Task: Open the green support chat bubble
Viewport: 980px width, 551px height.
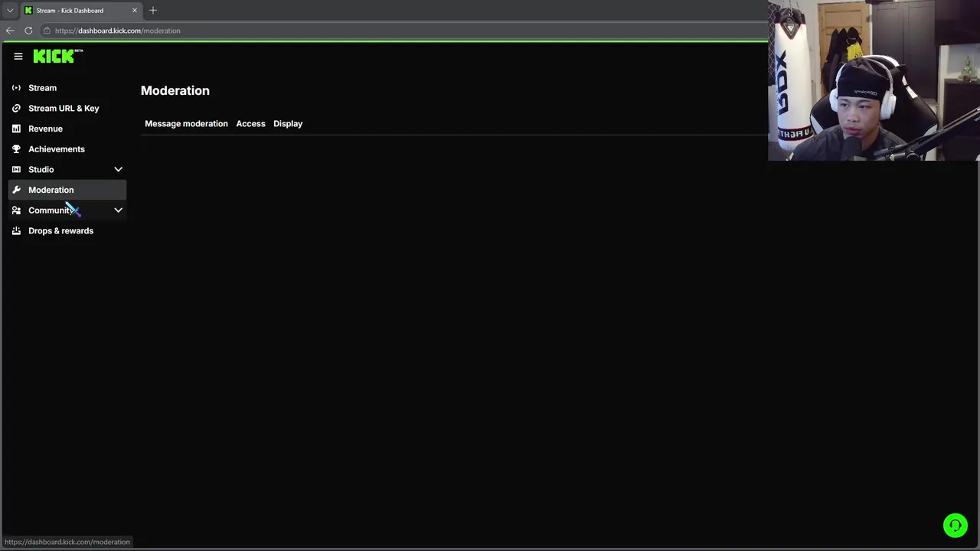Action: point(955,525)
